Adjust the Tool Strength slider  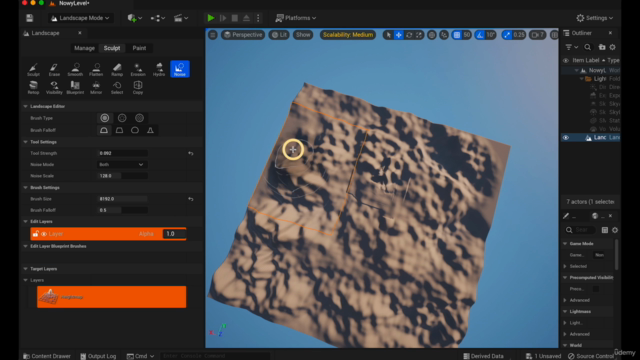(x=123, y=153)
